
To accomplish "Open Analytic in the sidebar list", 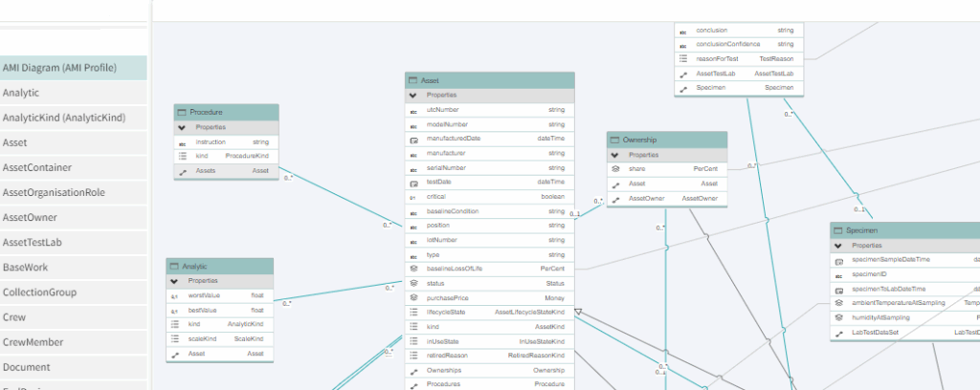I will point(73,93).
